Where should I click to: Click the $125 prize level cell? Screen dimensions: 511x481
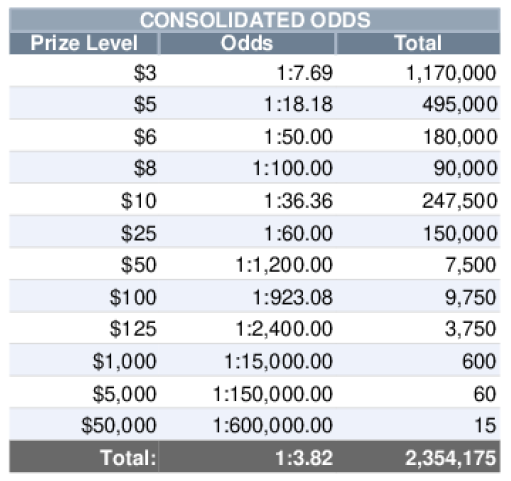(x=84, y=328)
